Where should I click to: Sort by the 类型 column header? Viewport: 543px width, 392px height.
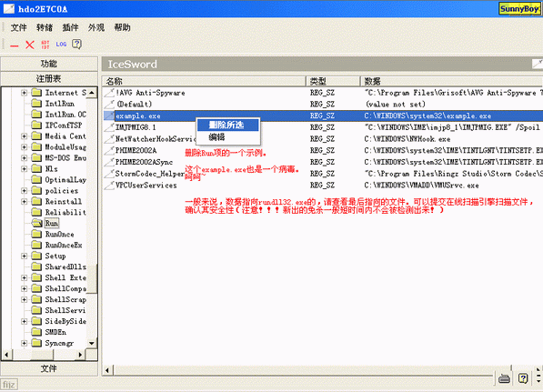click(x=333, y=81)
